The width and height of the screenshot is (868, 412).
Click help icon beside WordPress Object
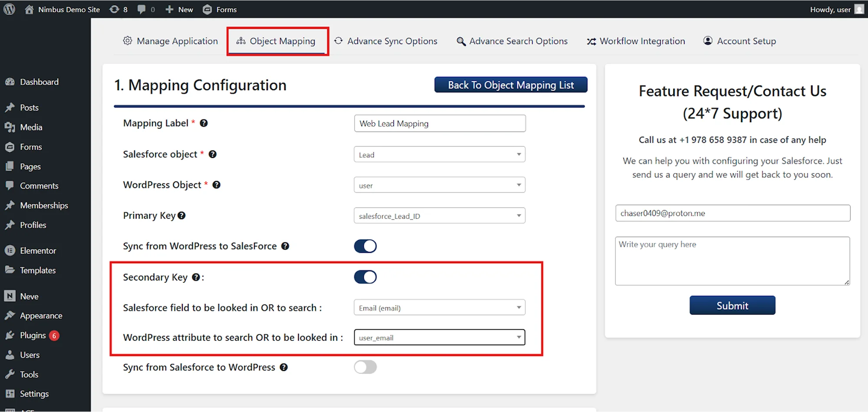tap(217, 185)
